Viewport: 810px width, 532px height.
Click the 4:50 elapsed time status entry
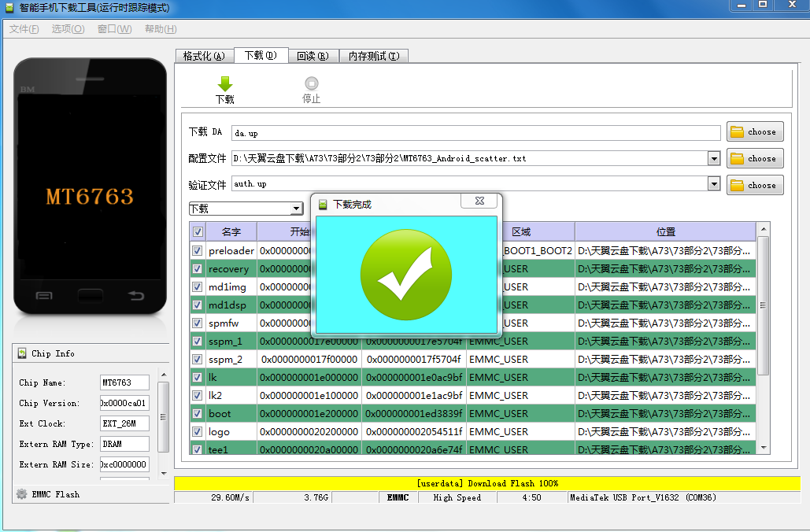pos(531,497)
